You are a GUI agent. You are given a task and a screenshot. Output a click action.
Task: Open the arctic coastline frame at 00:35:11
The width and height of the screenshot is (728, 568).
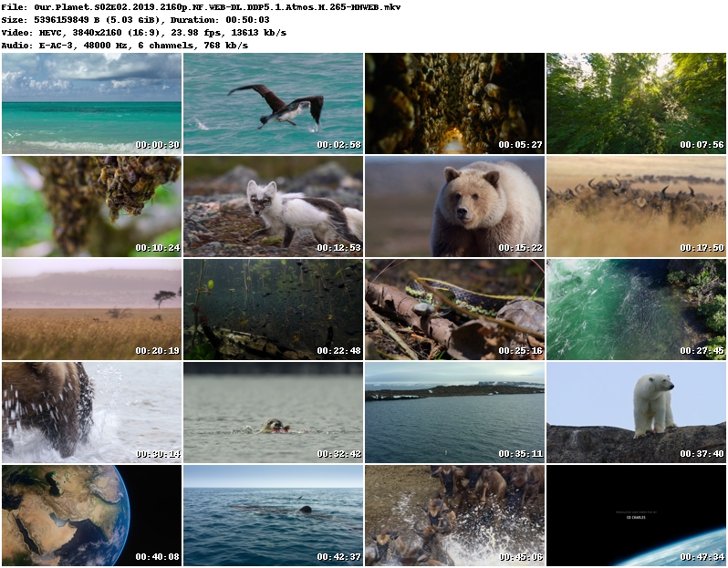point(454,412)
